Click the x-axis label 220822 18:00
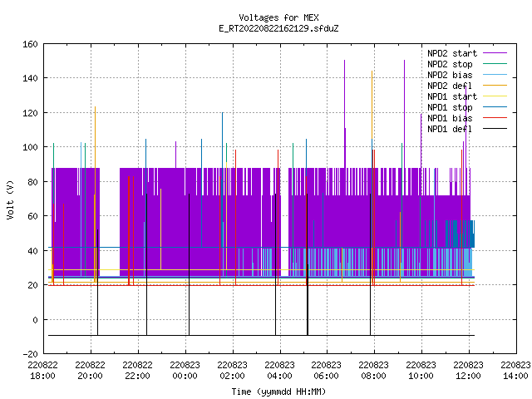 point(42,371)
